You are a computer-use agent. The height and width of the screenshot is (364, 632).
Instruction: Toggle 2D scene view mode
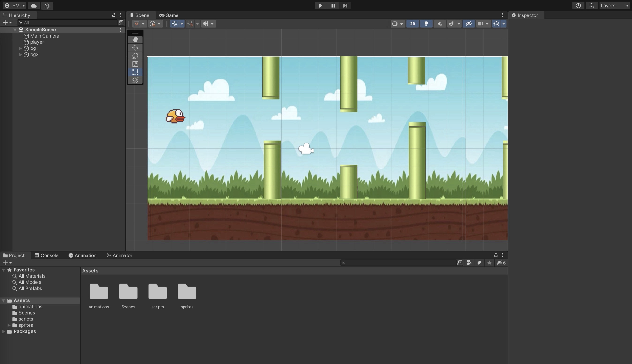pos(413,24)
